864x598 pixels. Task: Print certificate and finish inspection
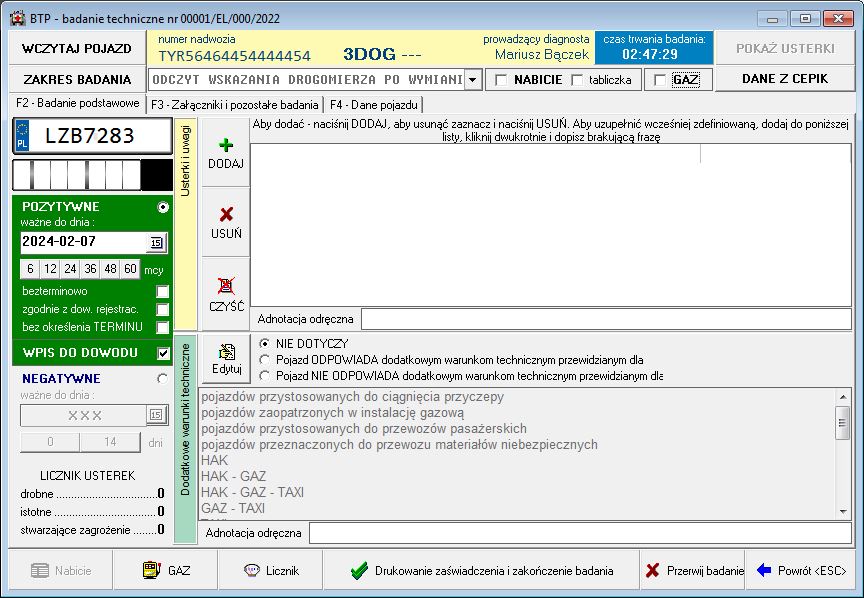point(481,570)
